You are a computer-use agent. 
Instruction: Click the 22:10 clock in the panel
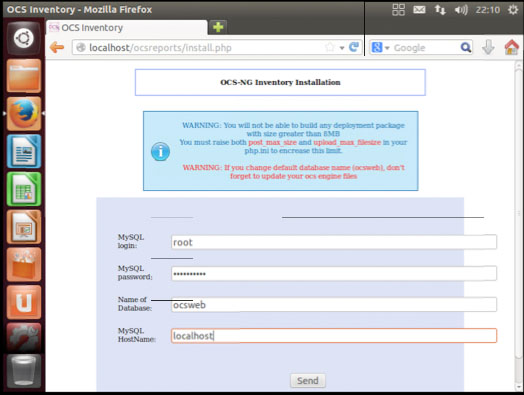(488, 10)
